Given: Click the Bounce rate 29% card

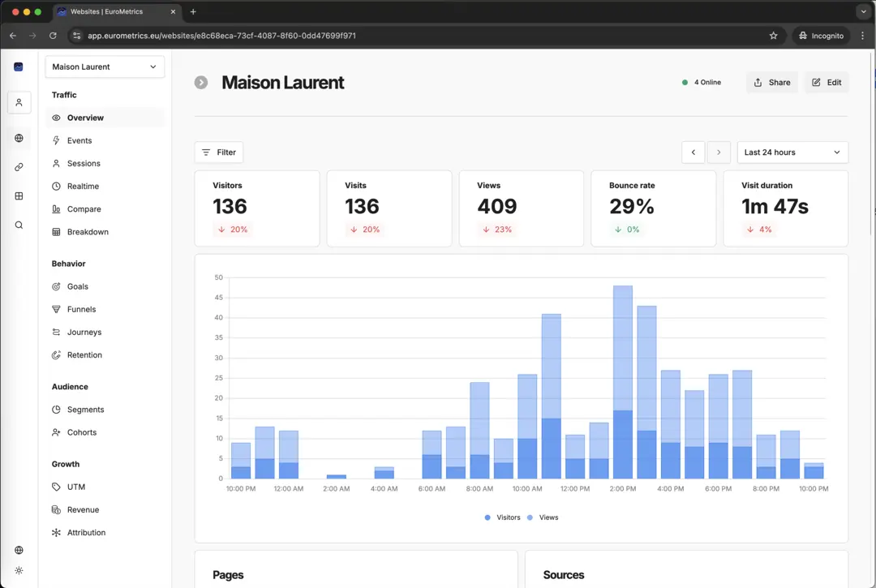Looking at the screenshot, I should [653, 209].
